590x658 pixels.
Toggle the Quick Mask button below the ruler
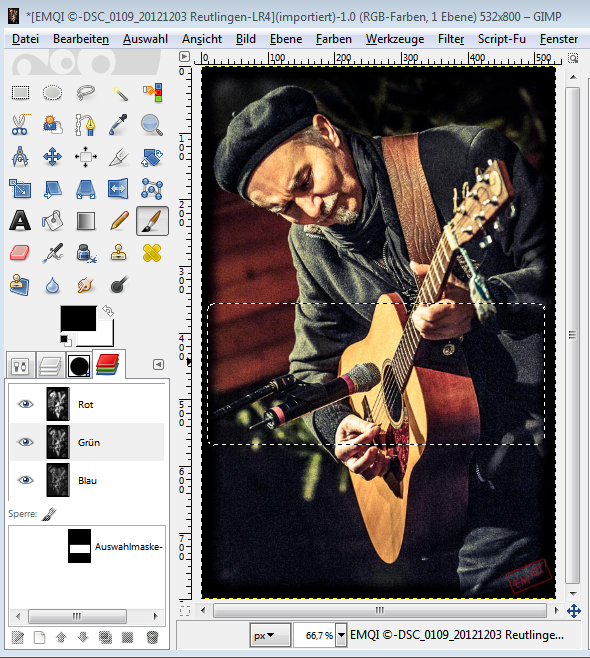click(185, 611)
